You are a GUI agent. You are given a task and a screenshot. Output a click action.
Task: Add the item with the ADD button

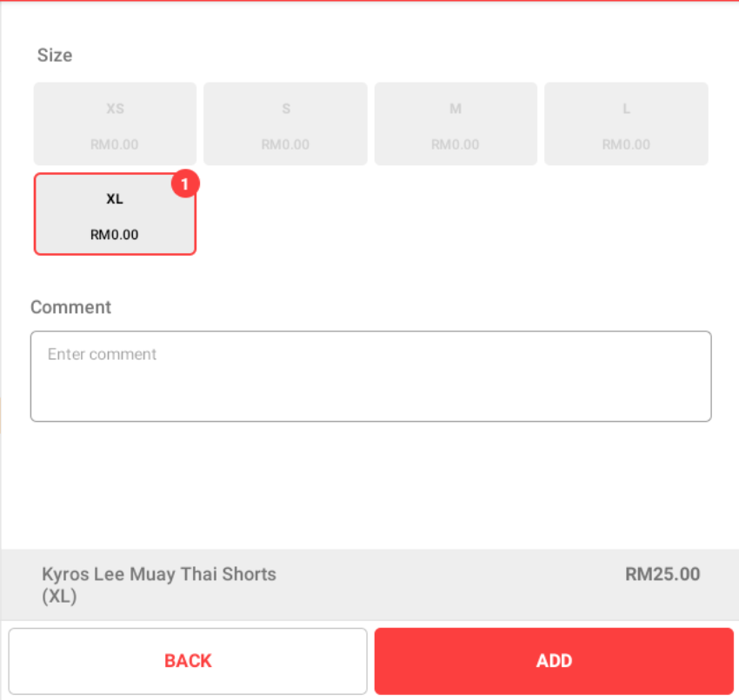click(x=555, y=661)
